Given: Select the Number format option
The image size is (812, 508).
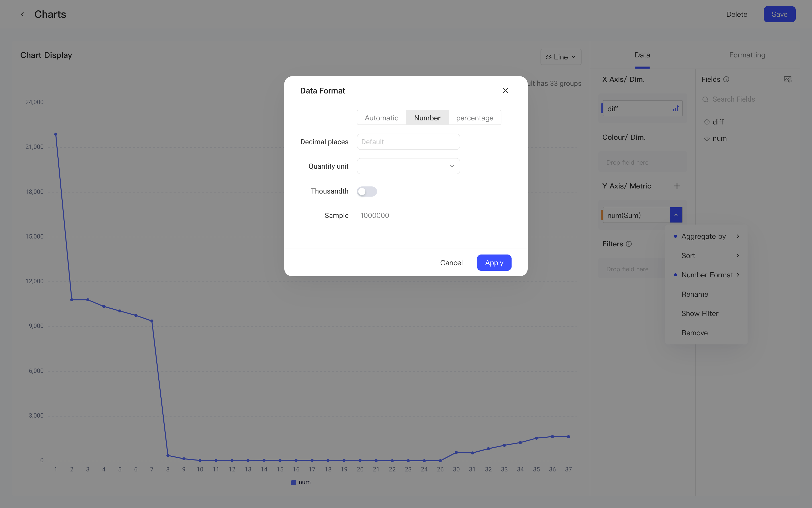Looking at the screenshot, I should click(x=427, y=118).
